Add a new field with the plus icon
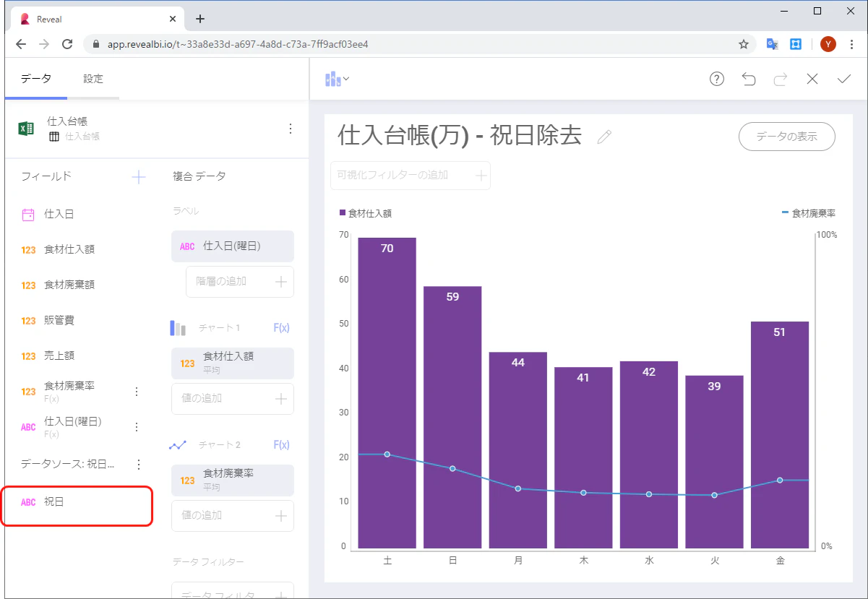 click(139, 177)
